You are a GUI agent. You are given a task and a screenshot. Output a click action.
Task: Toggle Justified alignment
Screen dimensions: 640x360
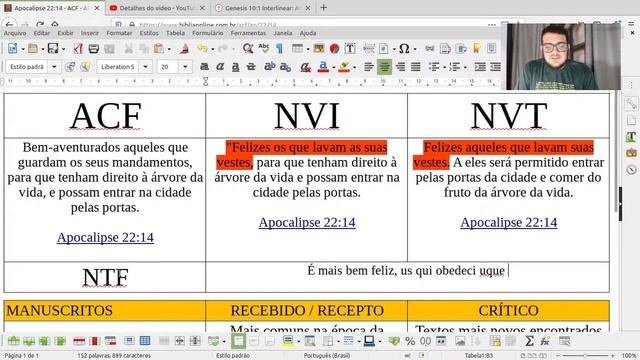pyautogui.click(x=416, y=67)
